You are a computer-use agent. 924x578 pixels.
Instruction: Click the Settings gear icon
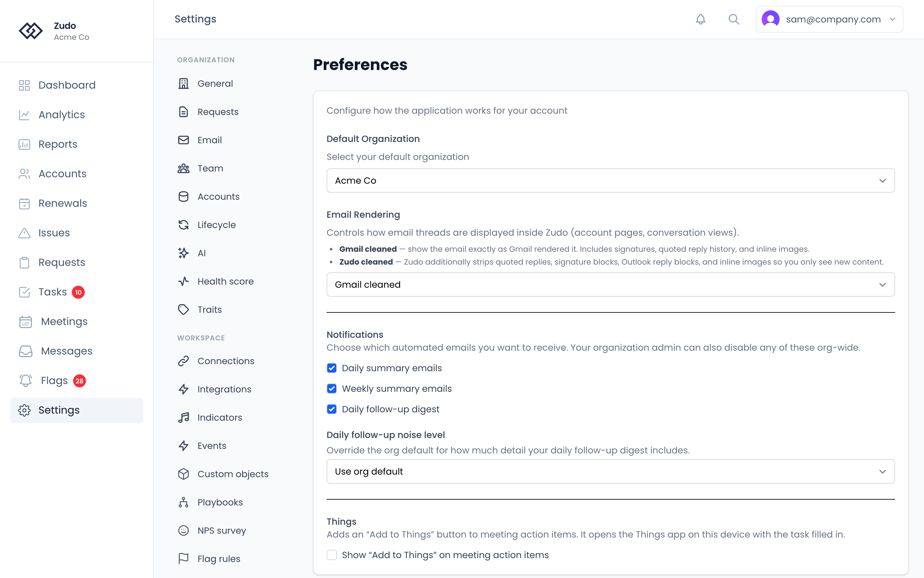[x=24, y=410]
